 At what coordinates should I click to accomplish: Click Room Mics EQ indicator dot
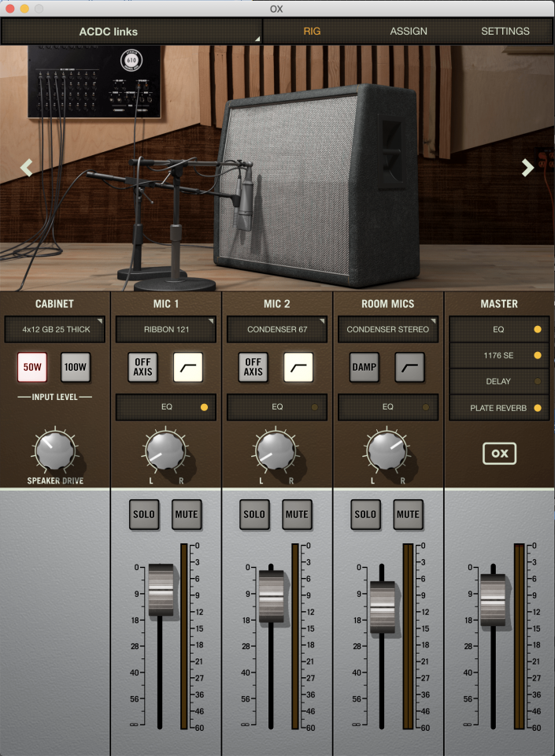pos(425,407)
